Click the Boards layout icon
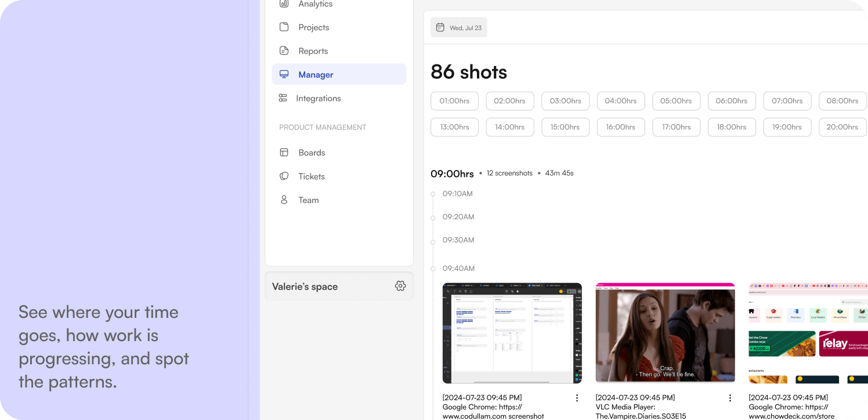The width and height of the screenshot is (868, 420). (x=284, y=153)
